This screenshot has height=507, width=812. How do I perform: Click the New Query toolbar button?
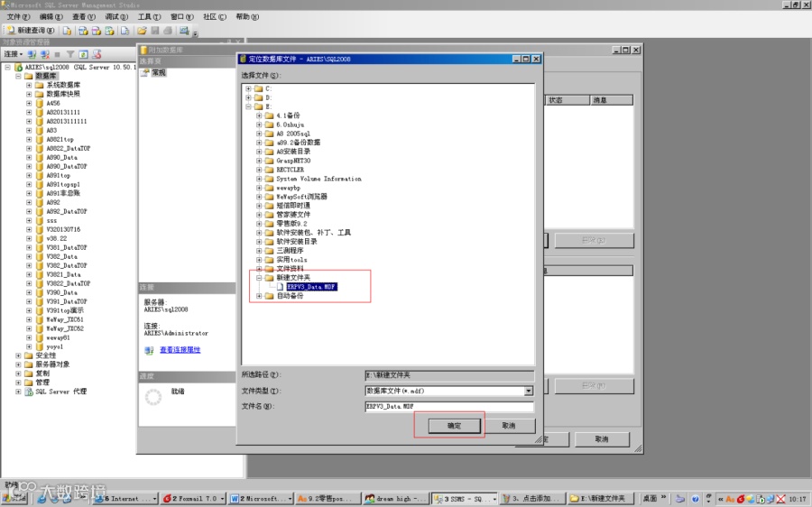pyautogui.click(x=30, y=31)
